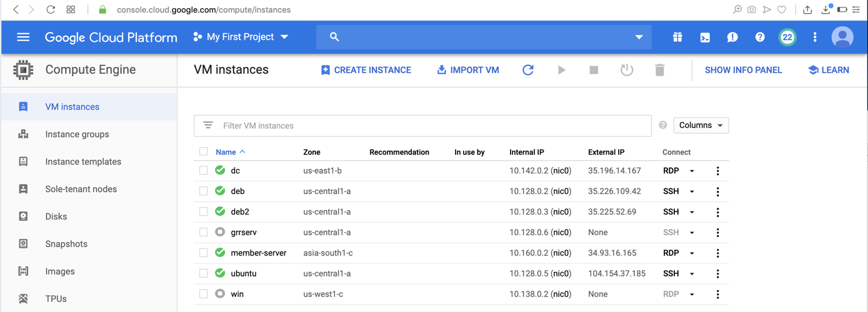Open My First Project selector

coord(241,37)
